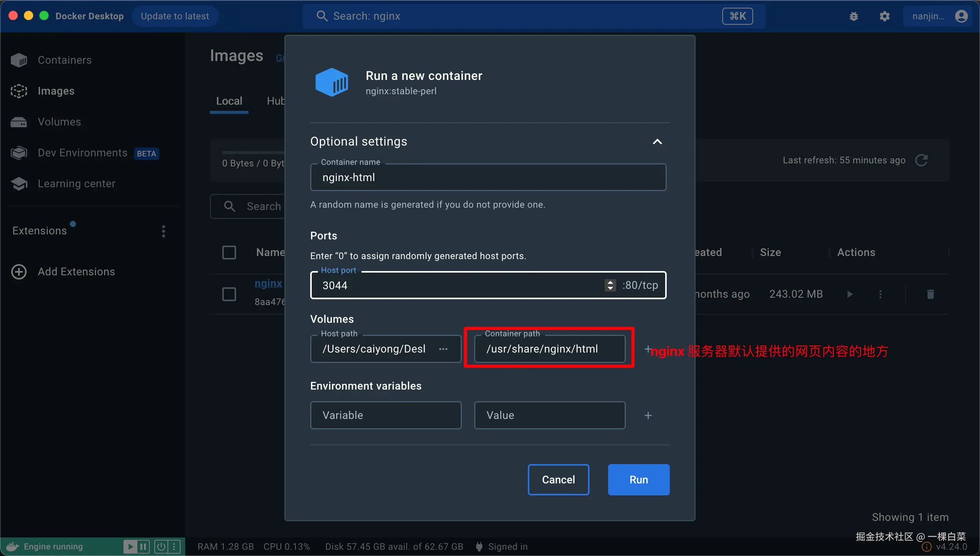This screenshot has height=556, width=980.
Task: Open the Containers sidebar section
Action: [64, 60]
